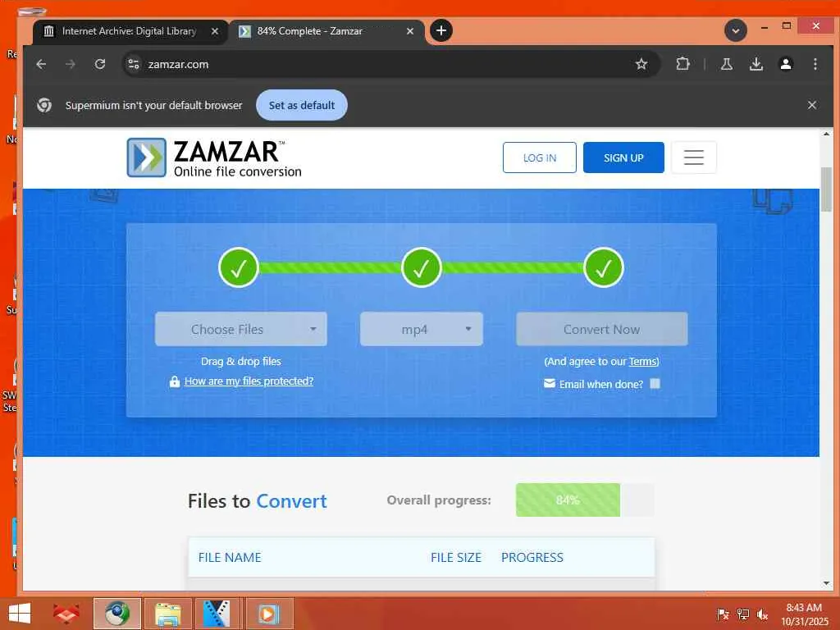Click the padlock icon beside file protection
Viewport: 840px width, 630px height.
click(x=174, y=381)
